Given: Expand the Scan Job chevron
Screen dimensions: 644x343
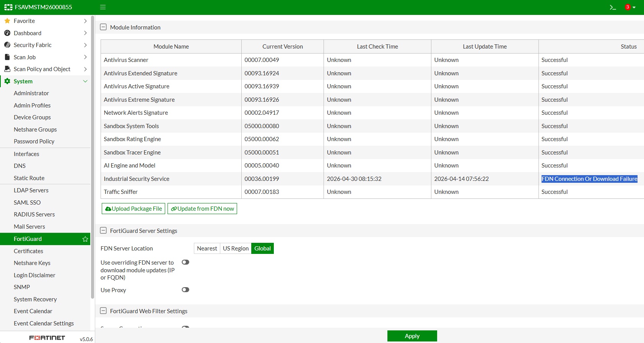Looking at the screenshot, I should pos(85,57).
